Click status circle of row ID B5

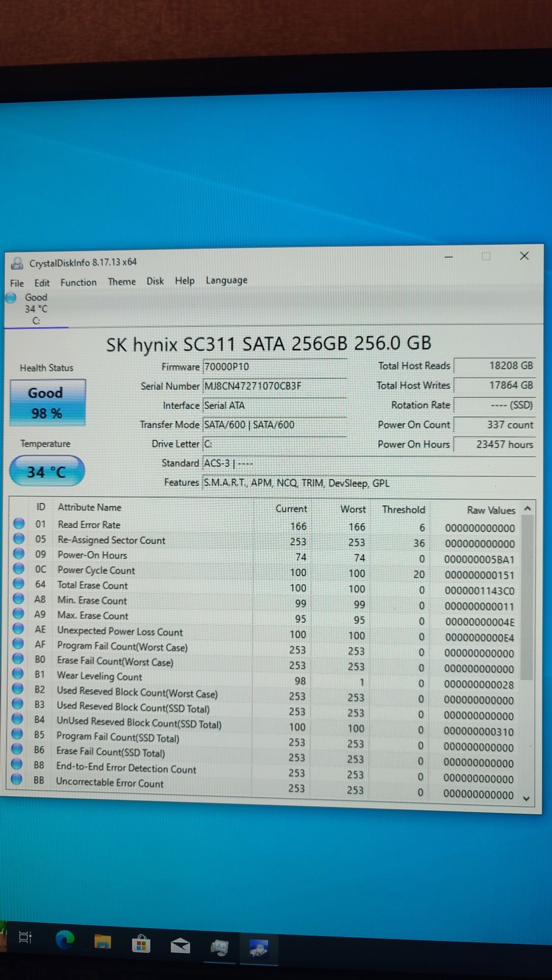(x=17, y=734)
